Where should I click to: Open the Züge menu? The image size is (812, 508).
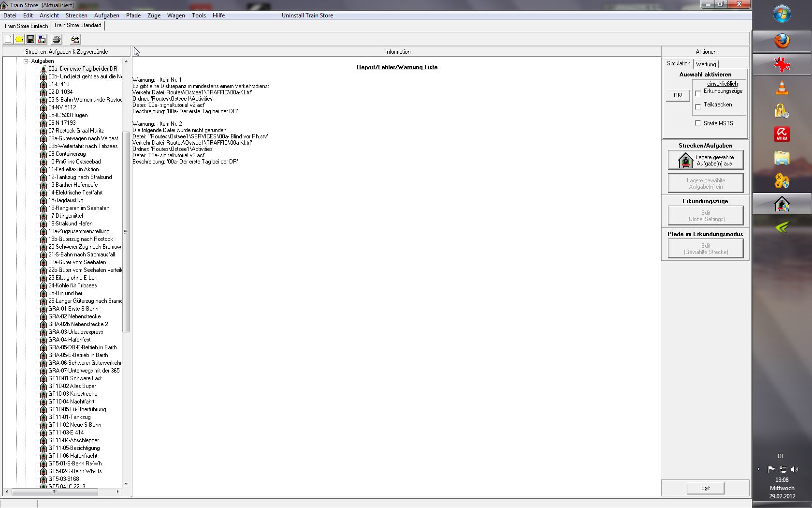[x=154, y=15]
